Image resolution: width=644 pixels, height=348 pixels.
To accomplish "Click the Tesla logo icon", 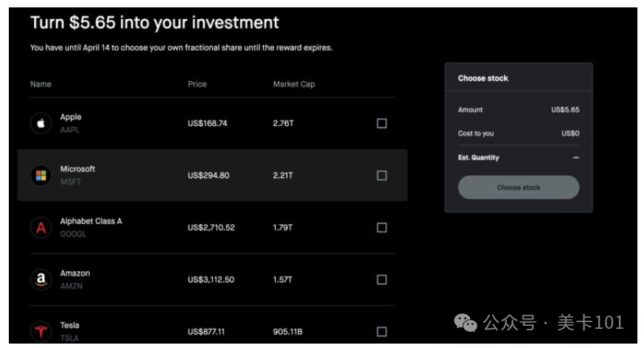I will pyautogui.click(x=41, y=332).
